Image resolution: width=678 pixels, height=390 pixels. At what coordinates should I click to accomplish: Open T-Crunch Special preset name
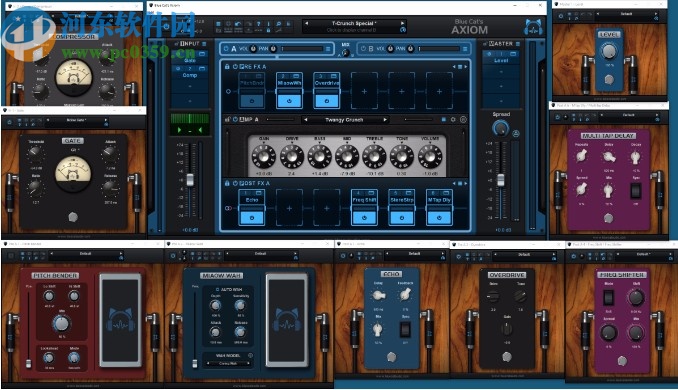point(354,23)
